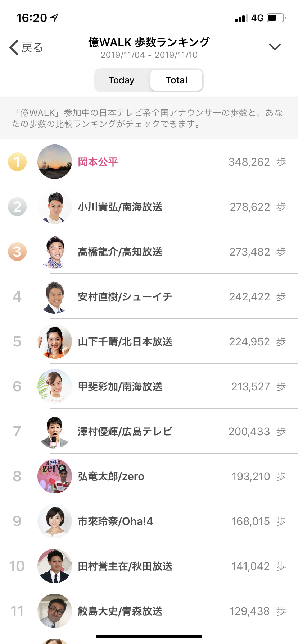Expand the ranking period dropdown chevron
298x644 pixels.
[275, 47]
